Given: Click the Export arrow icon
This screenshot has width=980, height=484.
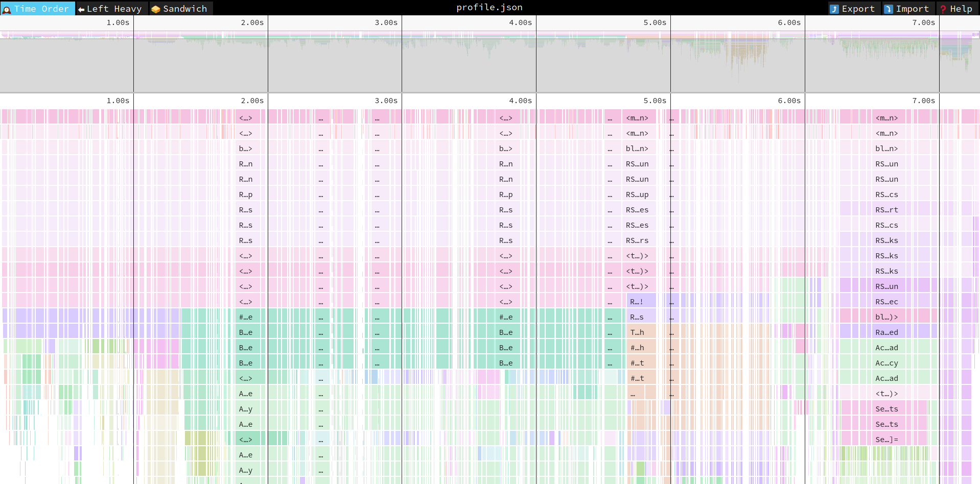Looking at the screenshot, I should tap(834, 9).
